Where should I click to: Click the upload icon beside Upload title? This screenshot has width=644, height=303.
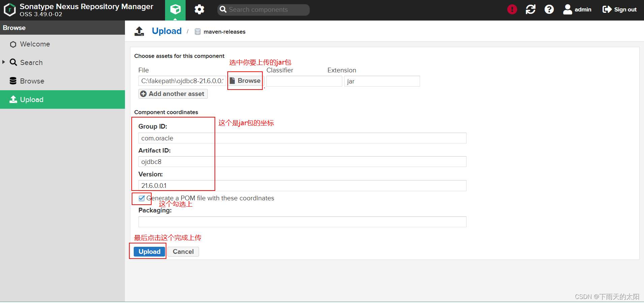click(x=139, y=31)
